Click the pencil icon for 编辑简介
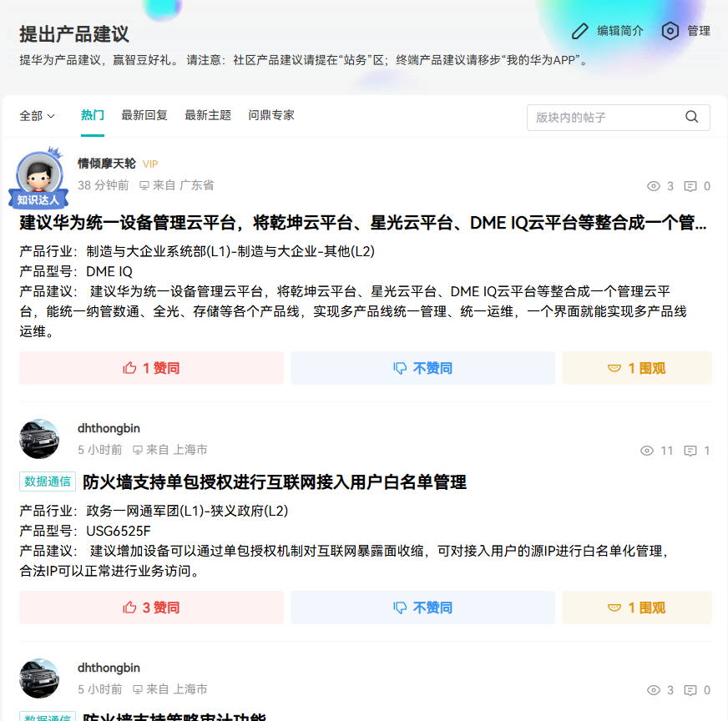 pyautogui.click(x=580, y=31)
